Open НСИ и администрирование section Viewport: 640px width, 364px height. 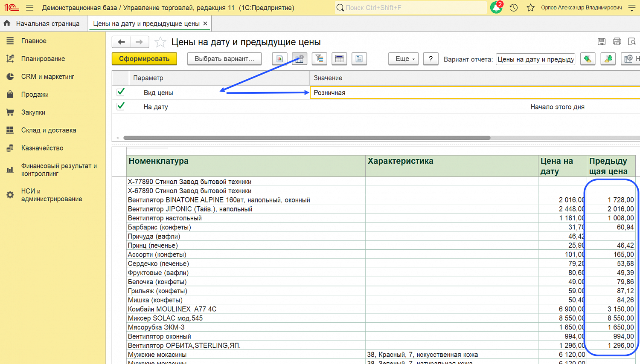coord(52,195)
